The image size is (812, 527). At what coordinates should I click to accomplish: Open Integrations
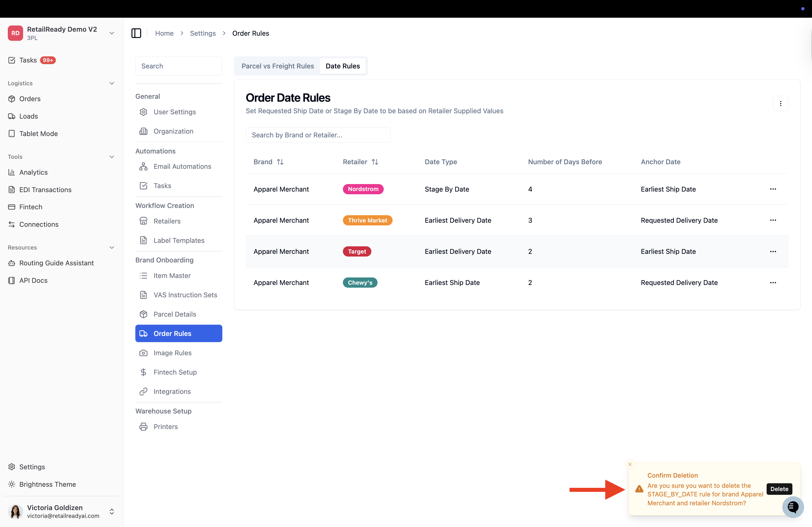point(179,392)
